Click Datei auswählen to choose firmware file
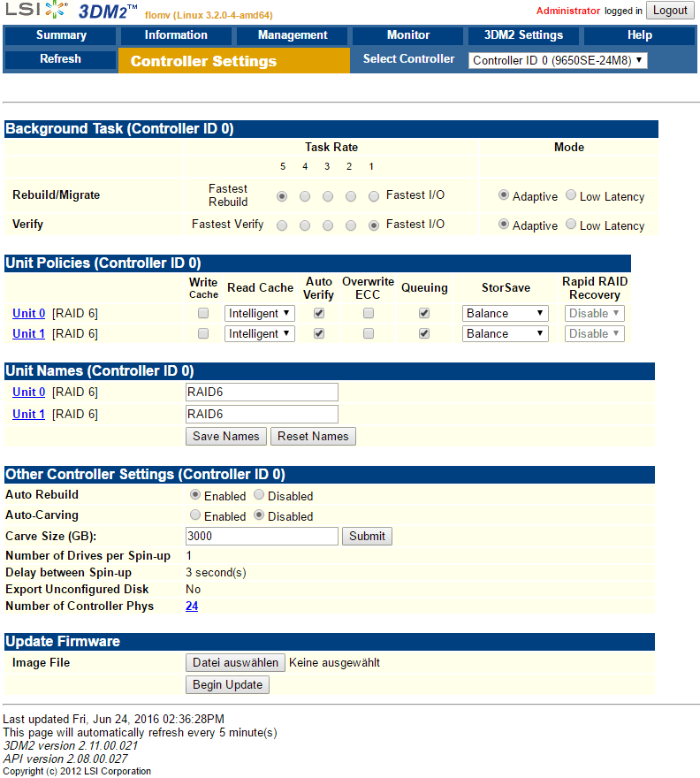 236,663
